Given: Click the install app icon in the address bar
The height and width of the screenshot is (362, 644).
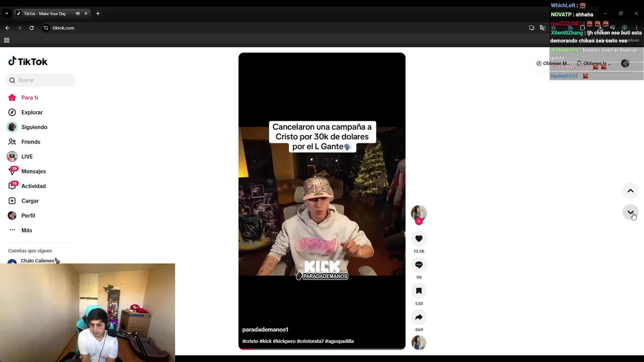Looking at the screenshot, I should coord(532,28).
